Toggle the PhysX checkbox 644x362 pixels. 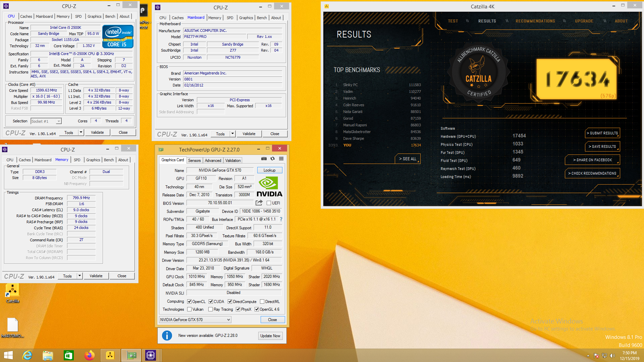point(238,309)
